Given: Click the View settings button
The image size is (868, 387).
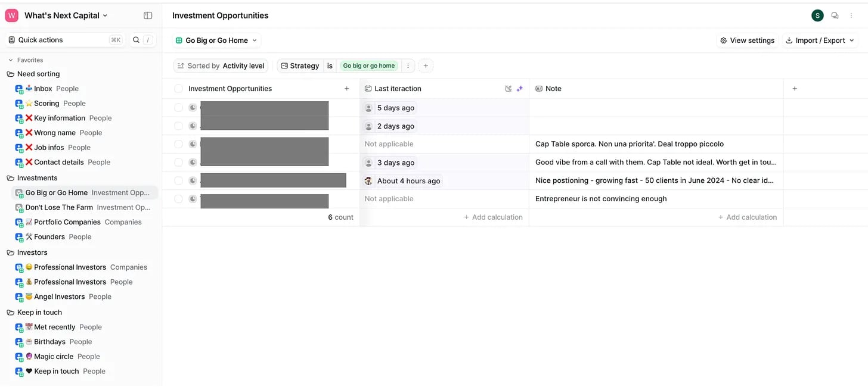Looking at the screenshot, I should (x=747, y=40).
